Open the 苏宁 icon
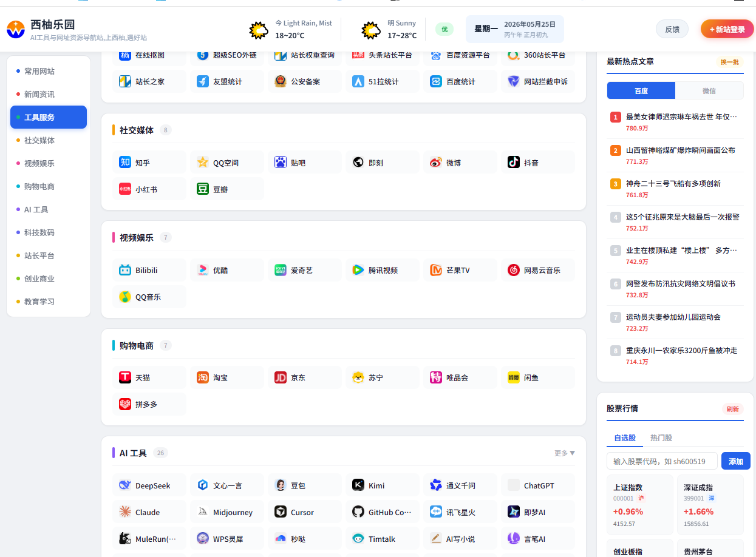The width and height of the screenshot is (756, 557). click(x=358, y=377)
